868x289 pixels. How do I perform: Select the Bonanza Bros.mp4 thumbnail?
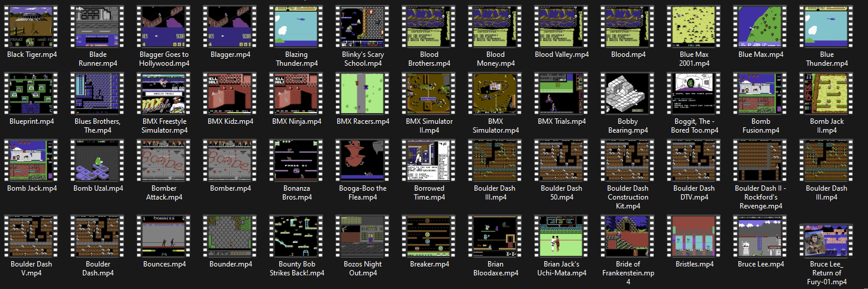pos(297,160)
